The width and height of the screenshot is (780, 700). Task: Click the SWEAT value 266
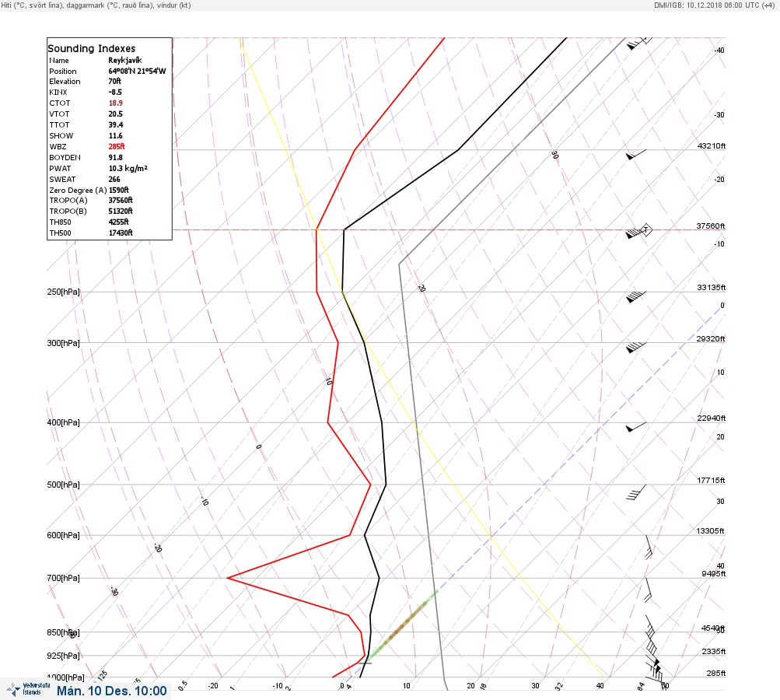coord(114,179)
